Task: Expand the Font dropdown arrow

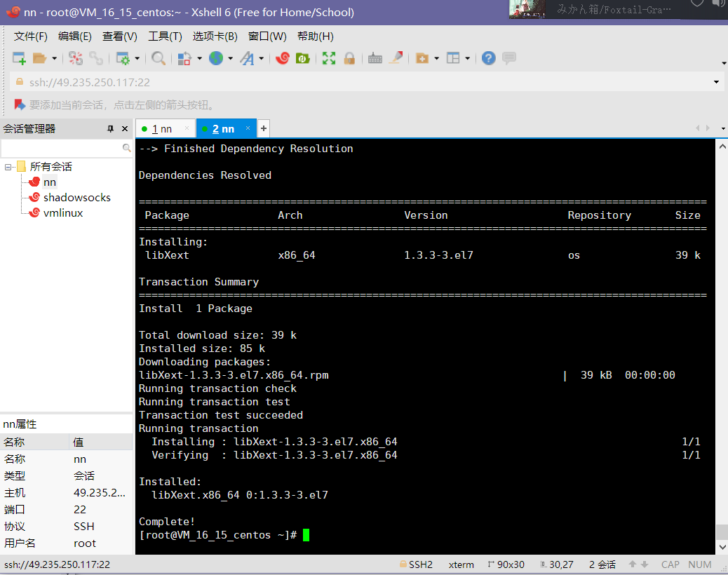Action: (x=262, y=58)
